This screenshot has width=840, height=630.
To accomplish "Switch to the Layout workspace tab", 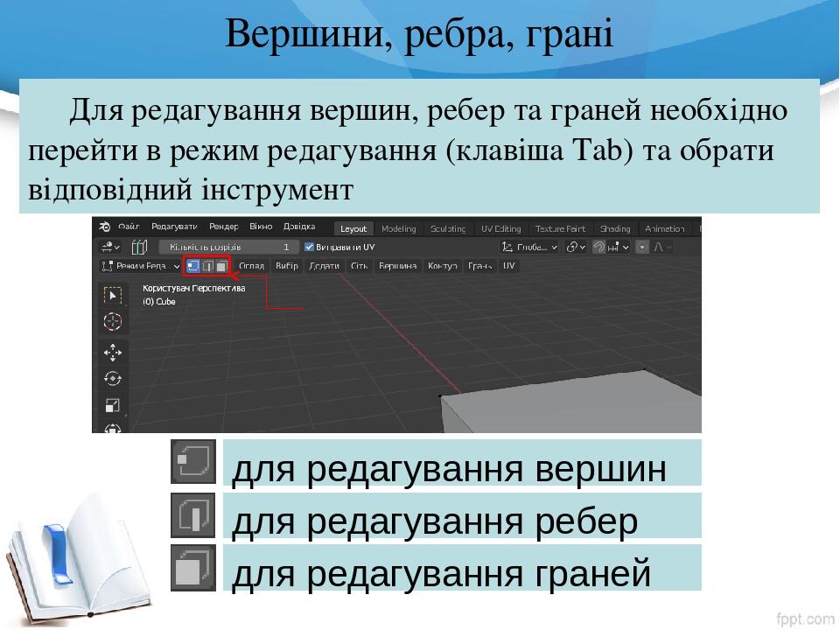I will click(353, 228).
